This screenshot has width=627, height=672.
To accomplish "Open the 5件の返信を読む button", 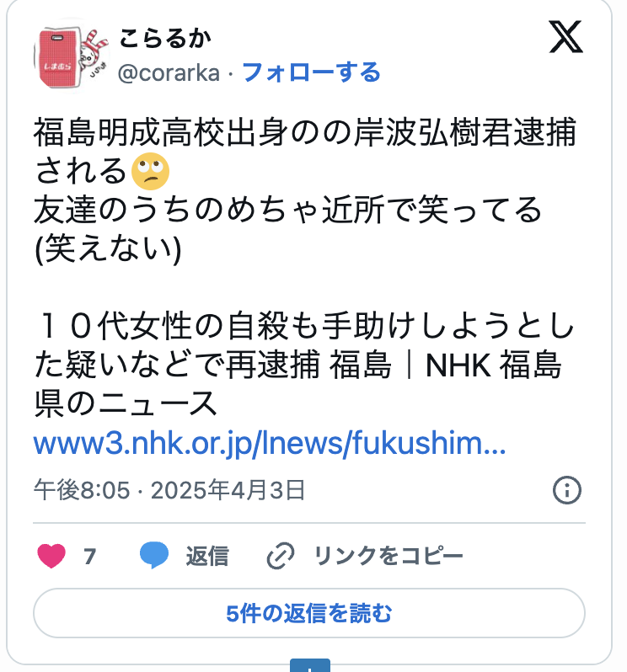I will tap(309, 613).
